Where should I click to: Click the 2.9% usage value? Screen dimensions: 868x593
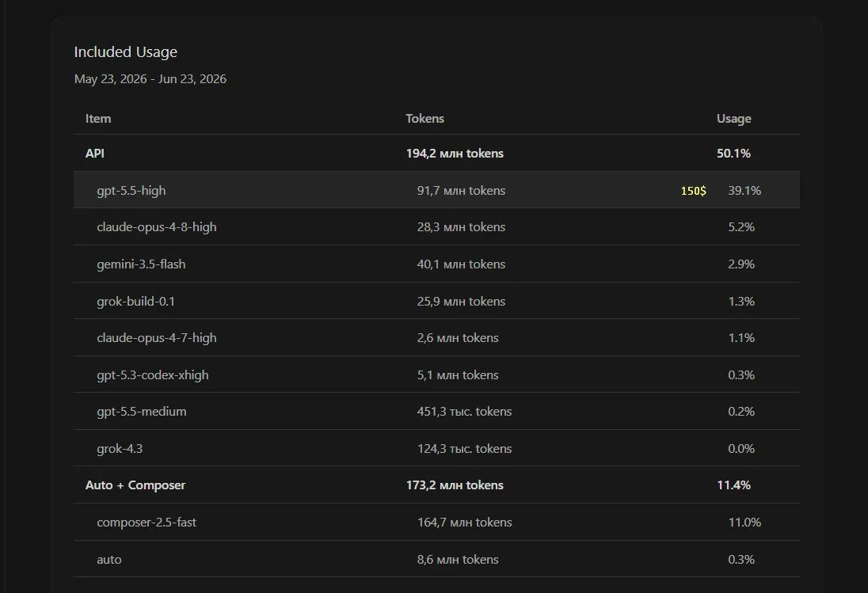click(x=741, y=264)
